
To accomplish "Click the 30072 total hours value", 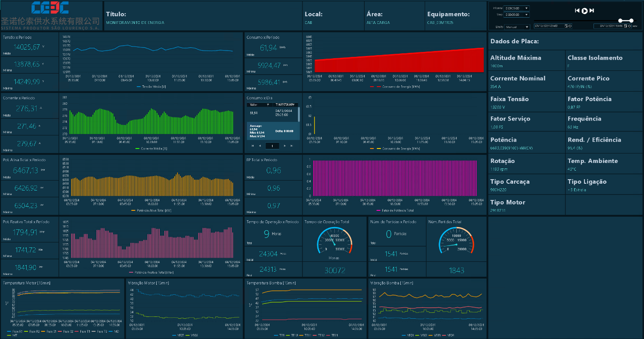I will tap(335, 270).
